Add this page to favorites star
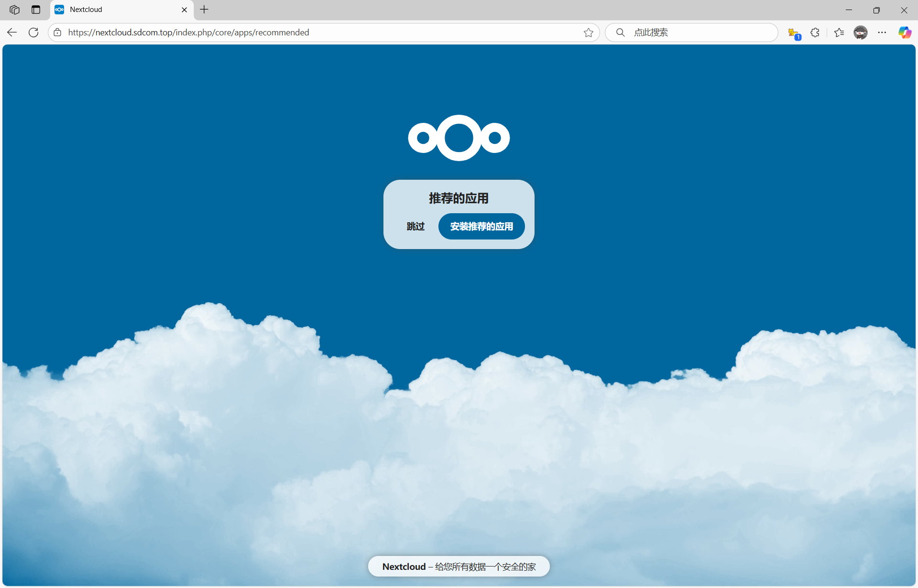Screen dimensions: 918x588 (x=588, y=33)
